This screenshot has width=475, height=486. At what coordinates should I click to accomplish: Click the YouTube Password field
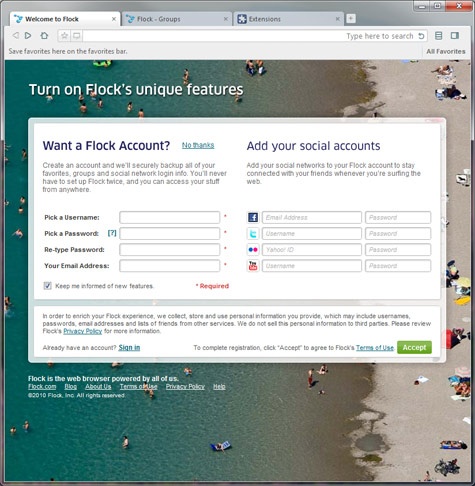(398, 266)
